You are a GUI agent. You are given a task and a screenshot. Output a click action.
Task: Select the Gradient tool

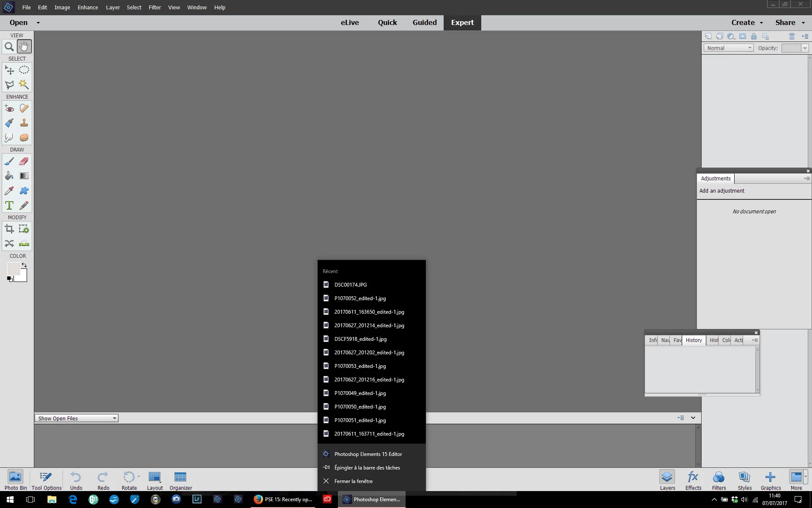(24, 176)
